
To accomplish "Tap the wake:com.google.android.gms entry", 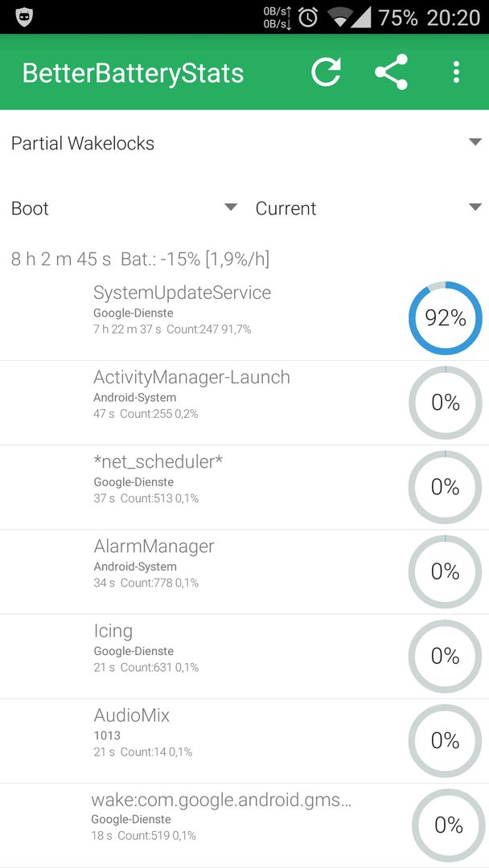I will click(x=244, y=825).
